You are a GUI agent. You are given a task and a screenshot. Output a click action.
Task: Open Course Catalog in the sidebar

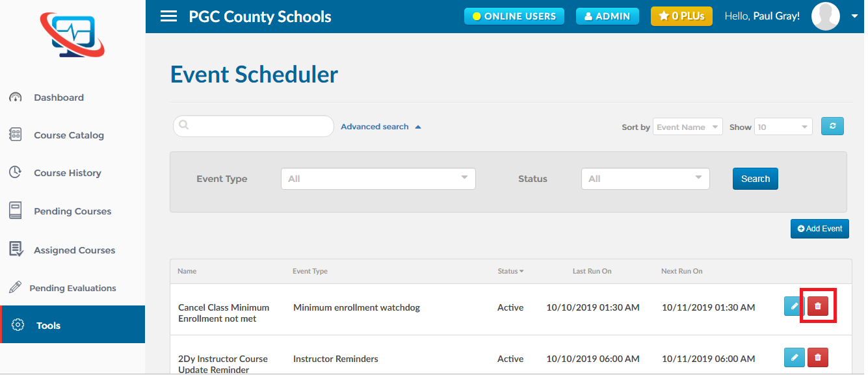coord(69,135)
